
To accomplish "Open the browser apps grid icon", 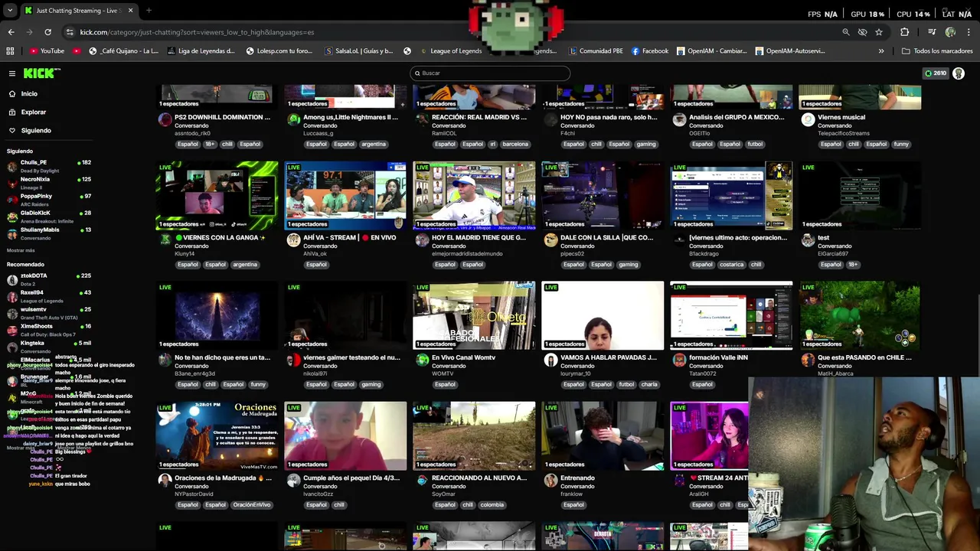I will [x=10, y=51].
